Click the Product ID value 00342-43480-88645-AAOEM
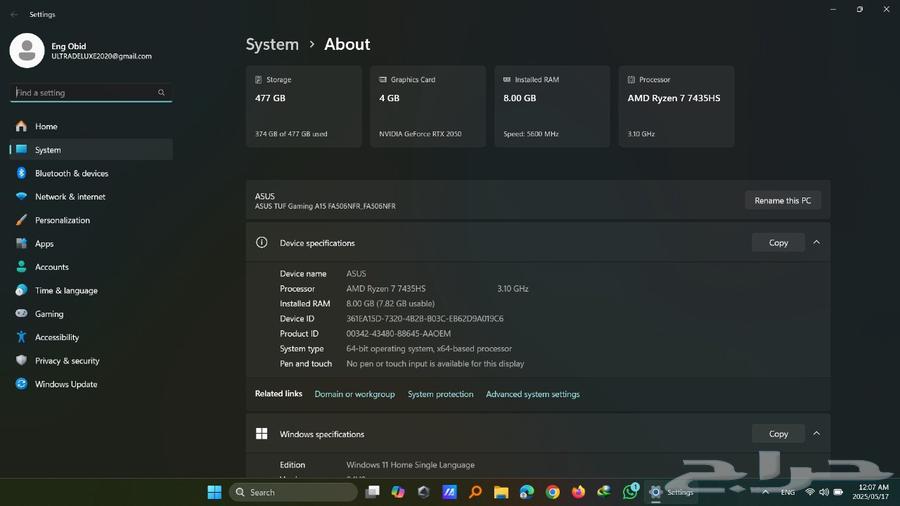900x506 pixels. [x=398, y=333]
